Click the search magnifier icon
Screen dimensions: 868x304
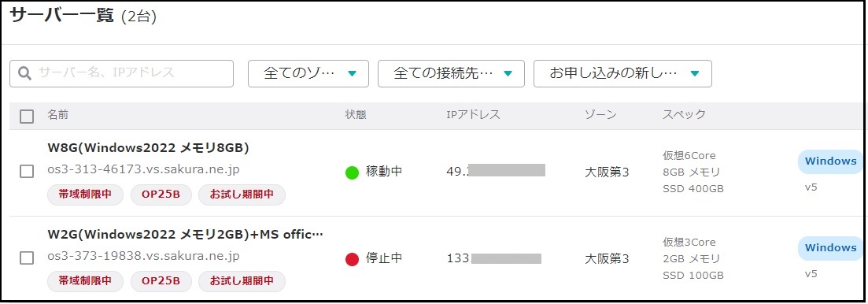pos(24,74)
